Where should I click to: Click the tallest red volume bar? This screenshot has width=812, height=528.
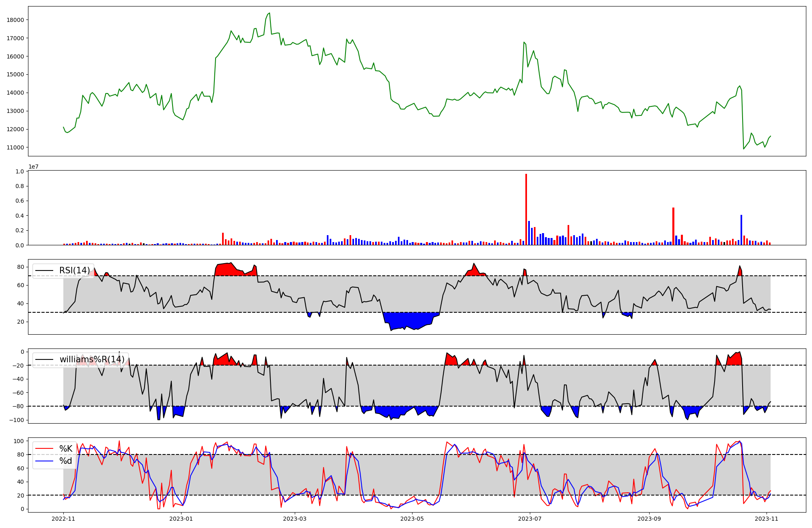coord(526,210)
